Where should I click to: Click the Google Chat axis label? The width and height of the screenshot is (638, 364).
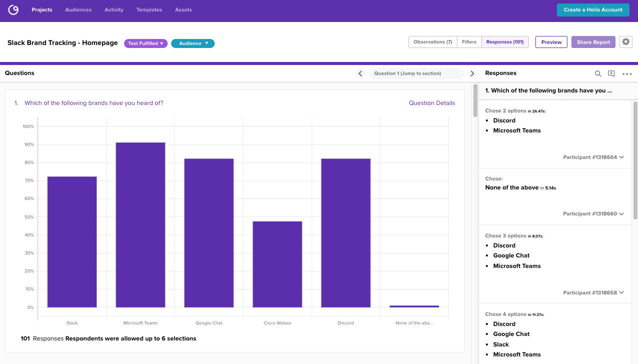(x=209, y=323)
